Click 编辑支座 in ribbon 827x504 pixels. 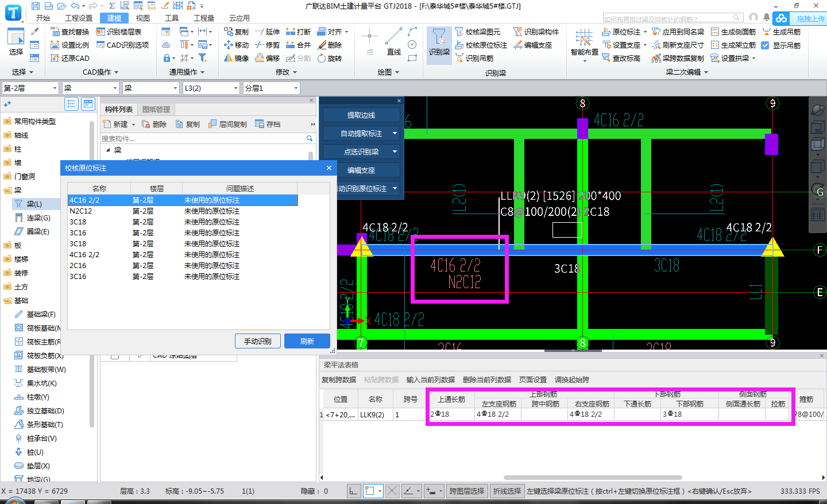pyautogui.click(x=532, y=45)
